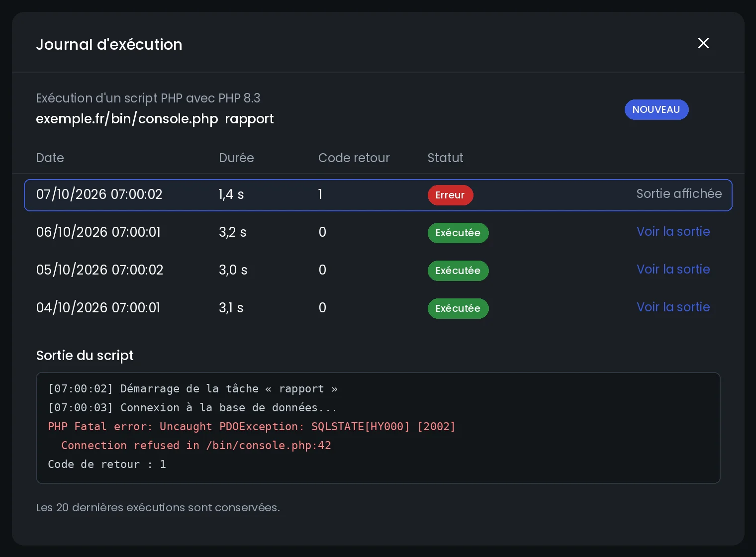The height and width of the screenshot is (557, 756).
Task: Click the duration value 3,1 s
Action: pyautogui.click(x=231, y=308)
